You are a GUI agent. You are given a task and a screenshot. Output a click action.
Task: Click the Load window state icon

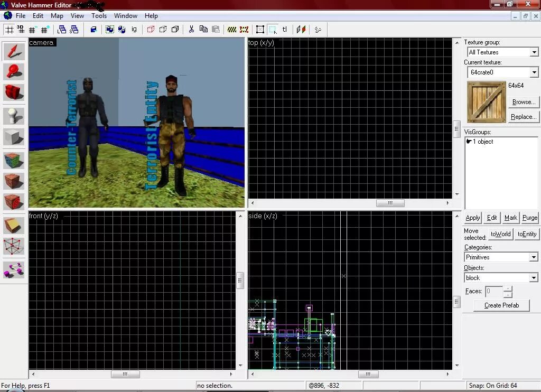point(62,30)
